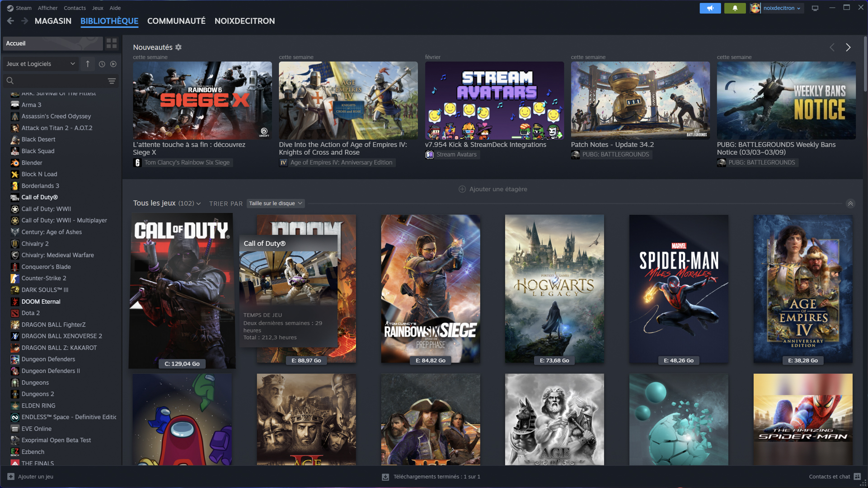Open the Hogwarts Legacy game cover
The image size is (868, 488).
click(x=554, y=289)
